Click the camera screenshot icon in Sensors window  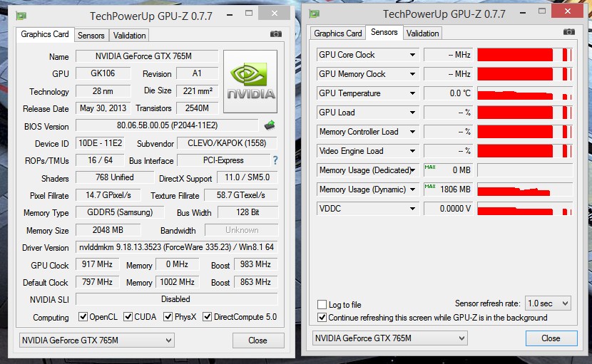point(569,31)
